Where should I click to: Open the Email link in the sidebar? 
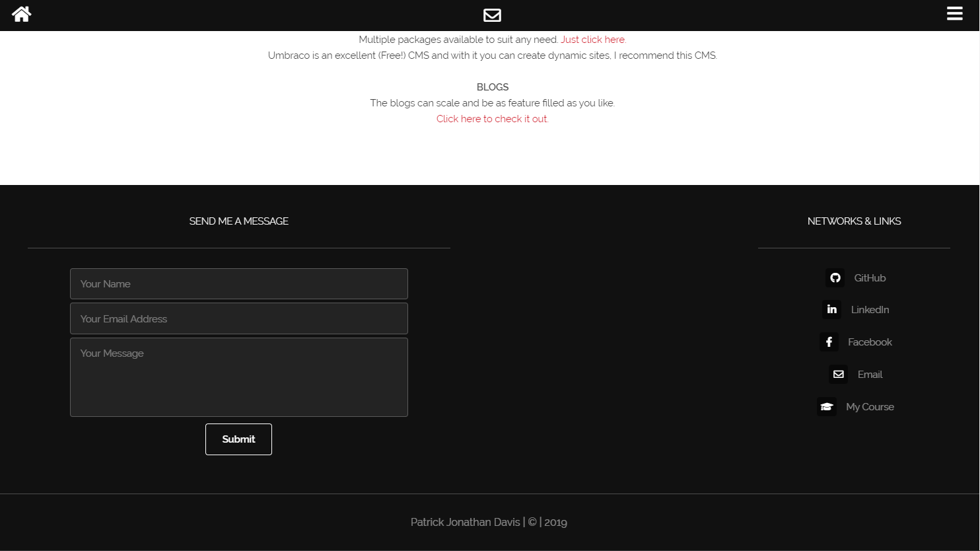point(871,374)
